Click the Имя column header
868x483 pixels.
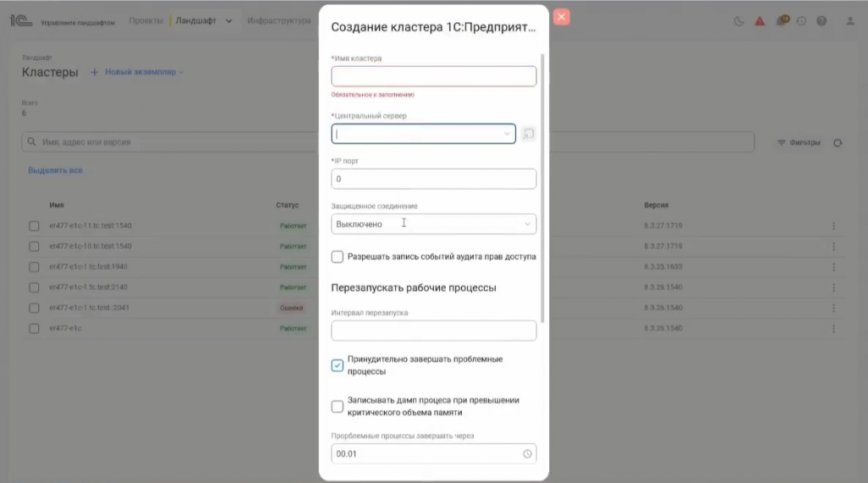click(x=57, y=205)
